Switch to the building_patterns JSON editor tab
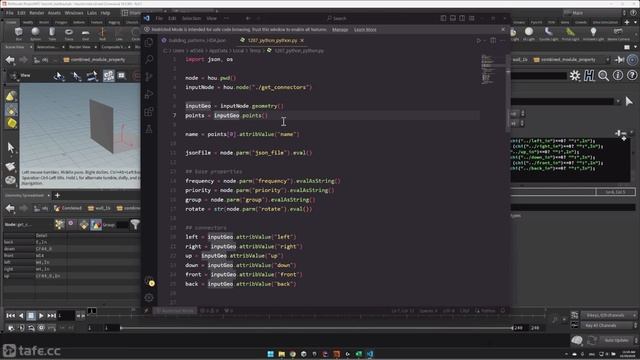Screen dimensions: 640x360 pos(194,40)
